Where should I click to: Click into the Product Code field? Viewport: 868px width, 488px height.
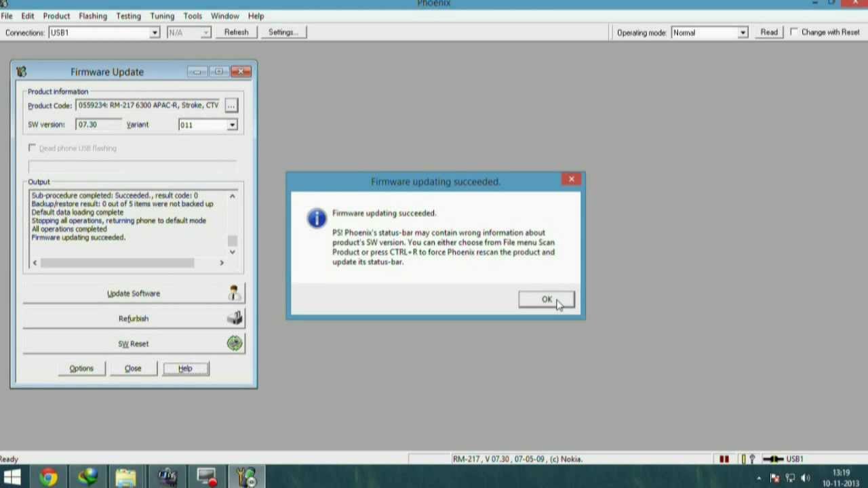coord(149,106)
